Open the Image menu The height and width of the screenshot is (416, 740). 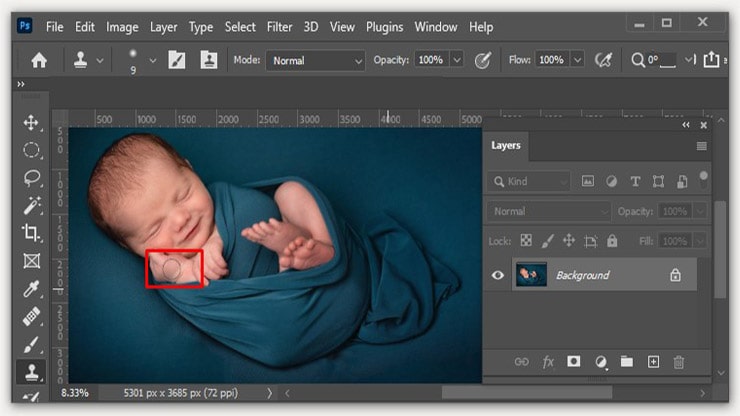(122, 27)
